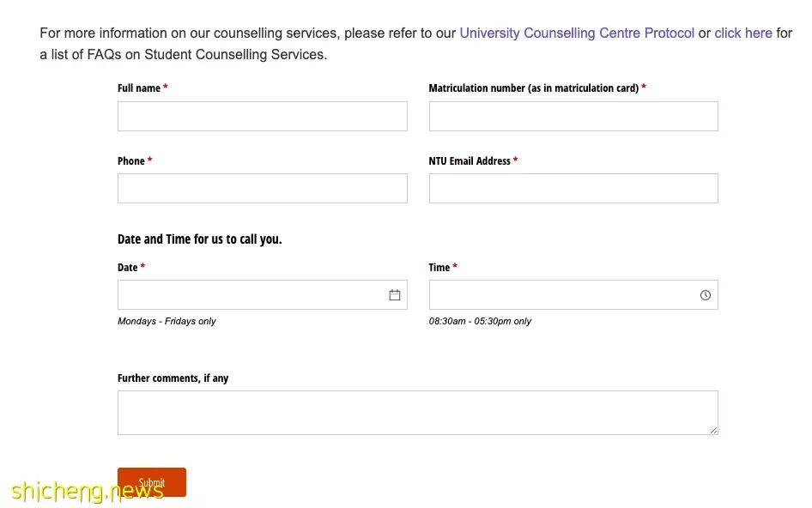Select the Matriculation number input box

pyautogui.click(x=573, y=116)
